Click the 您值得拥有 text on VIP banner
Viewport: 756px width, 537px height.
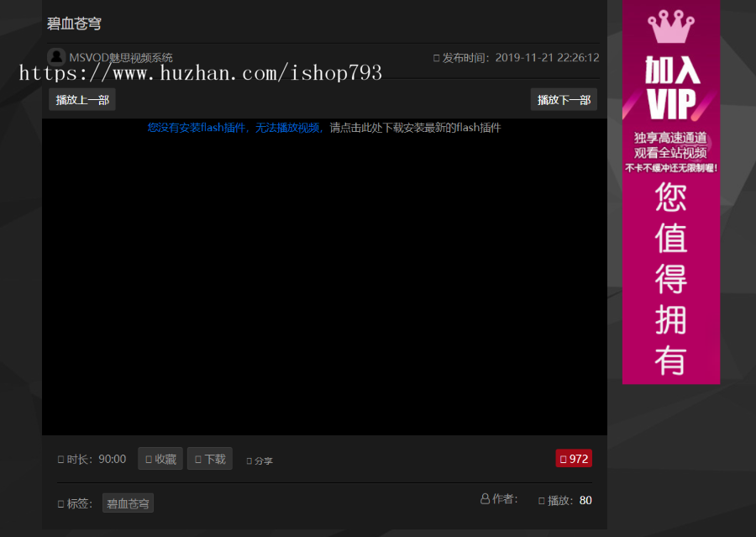[671, 277]
